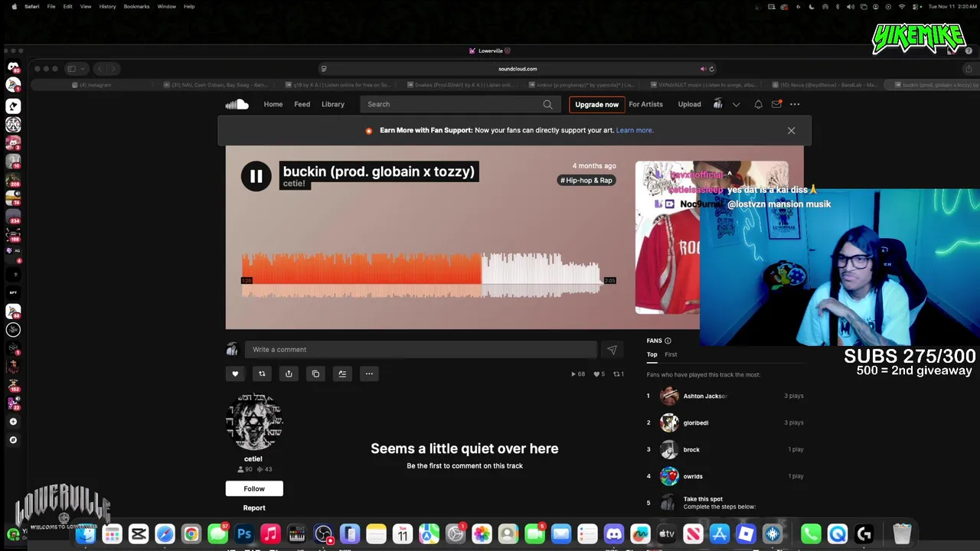Viewport: 980px width, 551px height.
Task: Pause the buckin track
Action: [256, 176]
